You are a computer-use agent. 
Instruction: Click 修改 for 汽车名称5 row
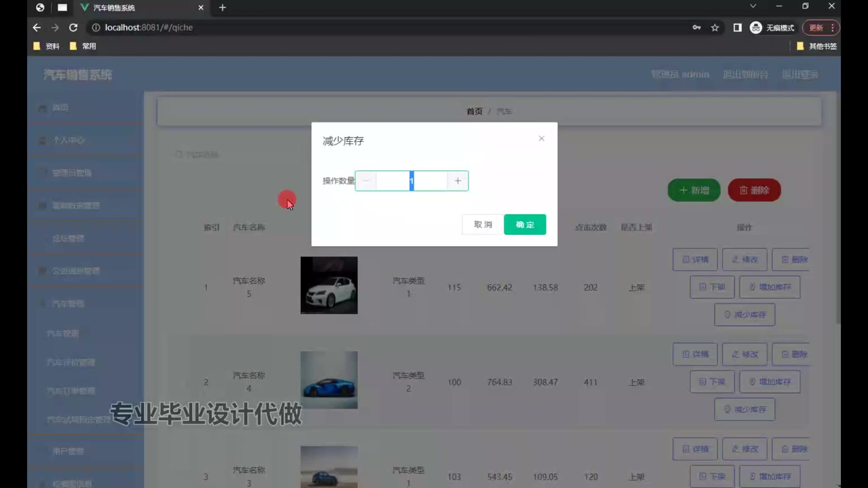745,259
